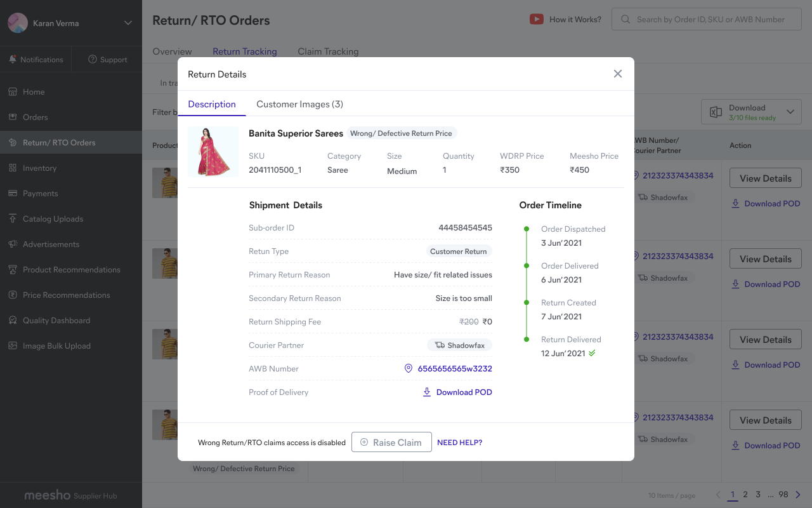Switch to the Description tab
This screenshot has width=812, height=508.
tap(212, 104)
